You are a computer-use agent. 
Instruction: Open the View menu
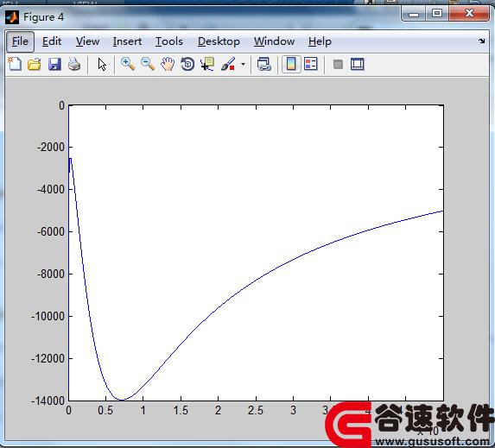[x=87, y=41]
